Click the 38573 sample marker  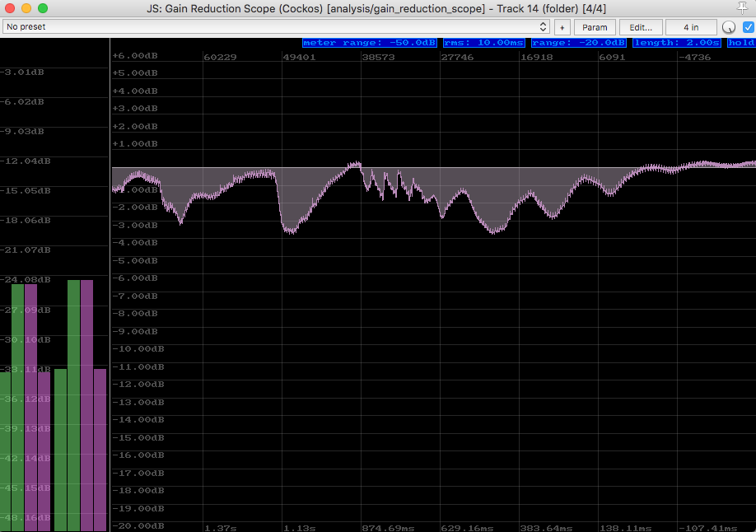coord(378,57)
